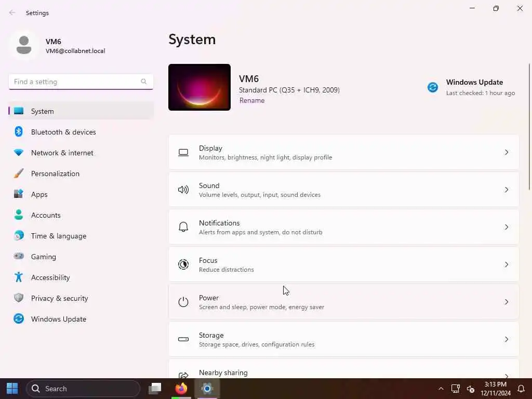This screenshot has width=532, height=399.
Task: Open Network & internet section
Action: [x=81, y=153]
